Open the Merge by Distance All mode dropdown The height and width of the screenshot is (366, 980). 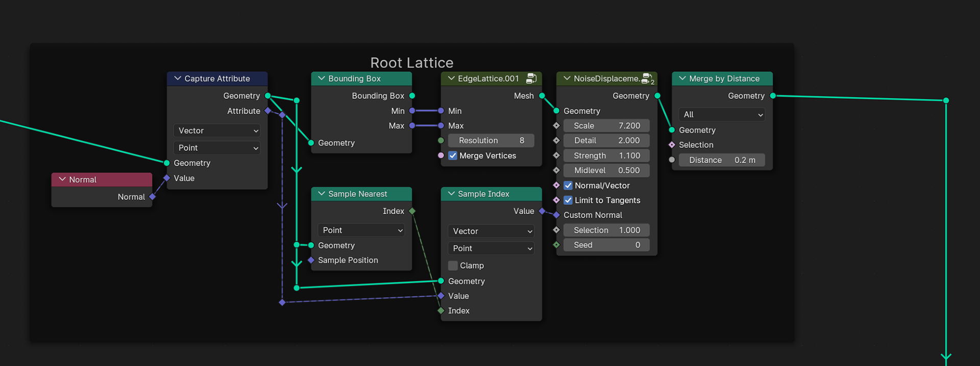coord(722,115)
